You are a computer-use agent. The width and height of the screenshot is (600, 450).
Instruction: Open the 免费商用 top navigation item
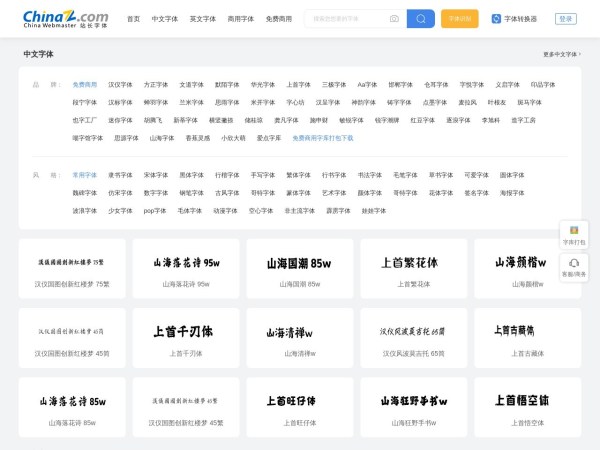[x=279, y=19]
